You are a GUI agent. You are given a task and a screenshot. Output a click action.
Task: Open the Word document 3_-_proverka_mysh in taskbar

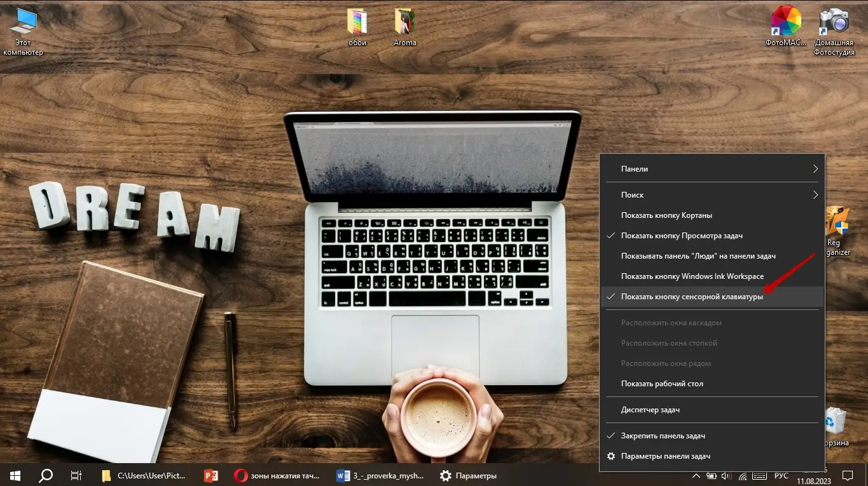[380, 475]
